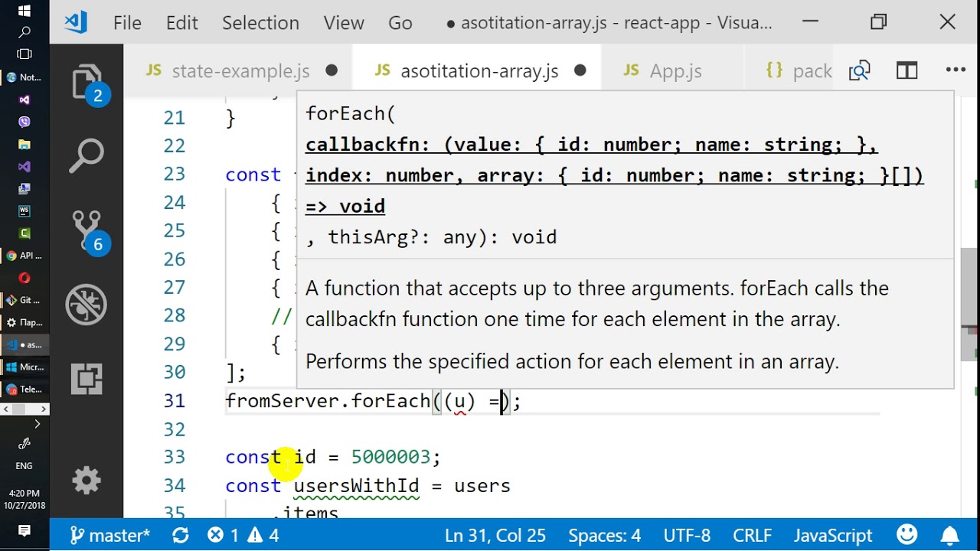Open WebStorm from the taskbar
Screen dimensions: 980x551
click(24, 210)
